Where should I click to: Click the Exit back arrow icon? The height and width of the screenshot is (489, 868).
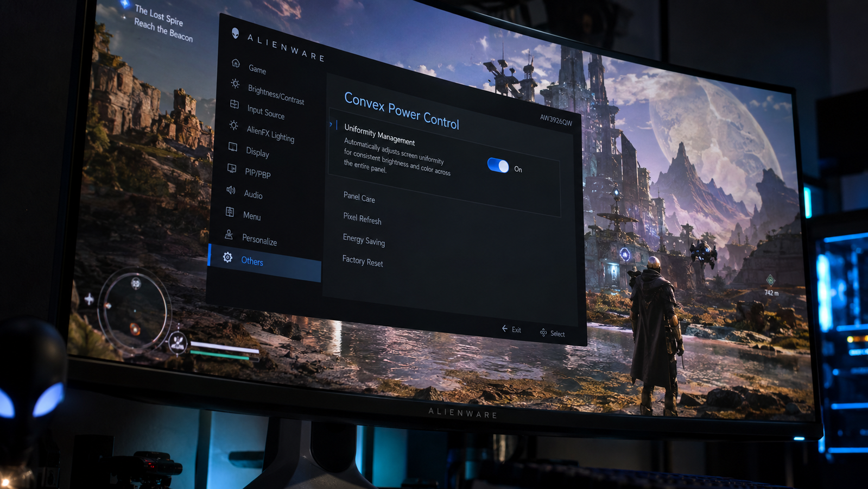pyautogui.click(x=505, y=329)
